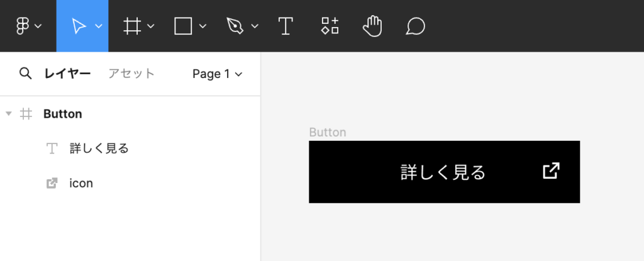Open Move tool options dropdown arrow
Screen dimensions: 644x261
(x=99, y=26)
